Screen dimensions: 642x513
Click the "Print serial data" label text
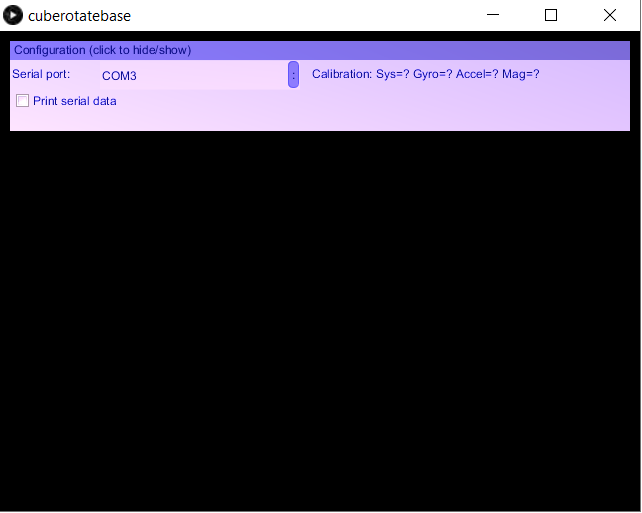tap(75, 101)
